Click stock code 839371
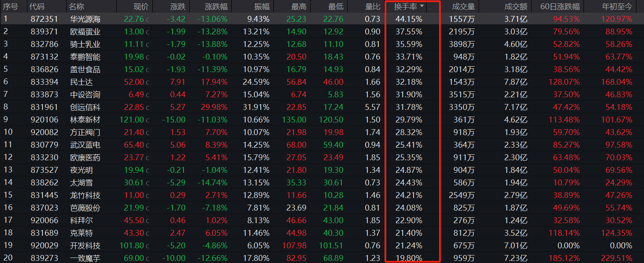 click(45, 31)
